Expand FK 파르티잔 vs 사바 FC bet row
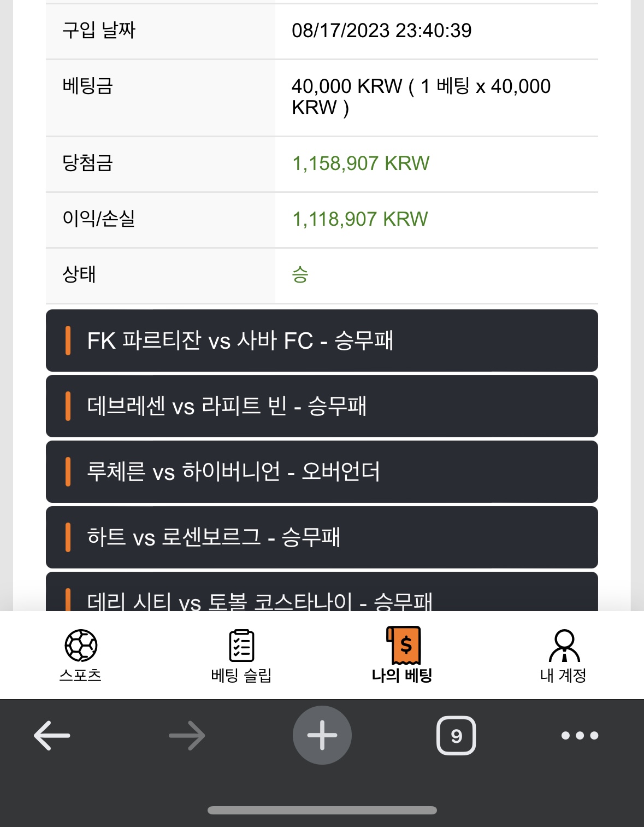 click(322, 341)
